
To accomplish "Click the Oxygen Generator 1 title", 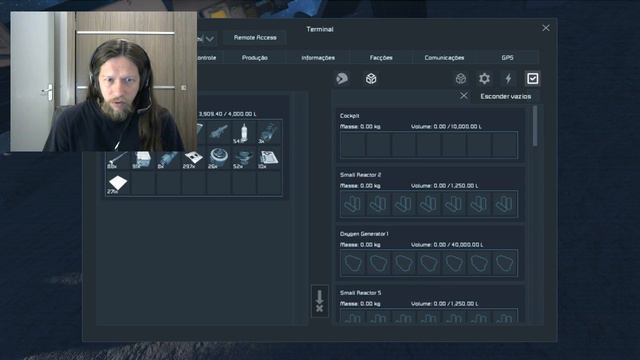I will pyautogui.click(x=364, y=234).
